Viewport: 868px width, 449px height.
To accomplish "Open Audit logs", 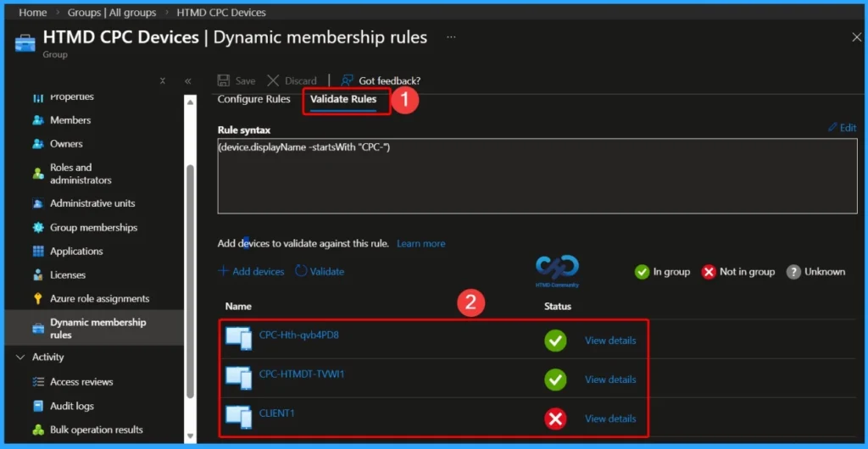I will pos(72,406).
